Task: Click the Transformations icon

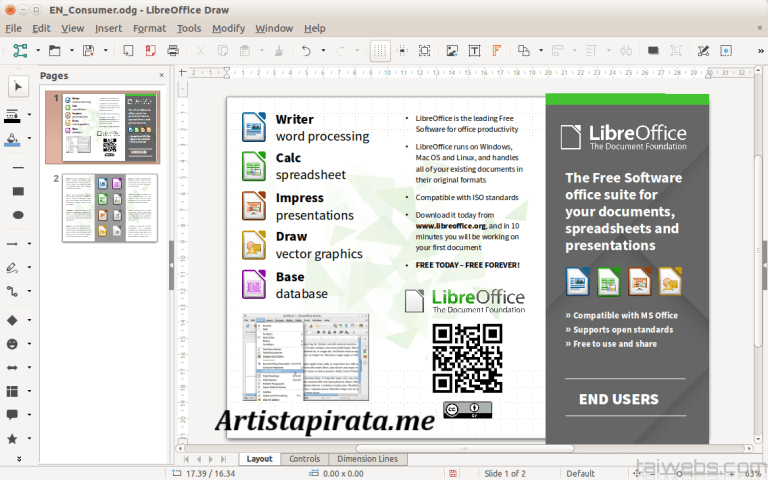Action: tap(524, 50)
